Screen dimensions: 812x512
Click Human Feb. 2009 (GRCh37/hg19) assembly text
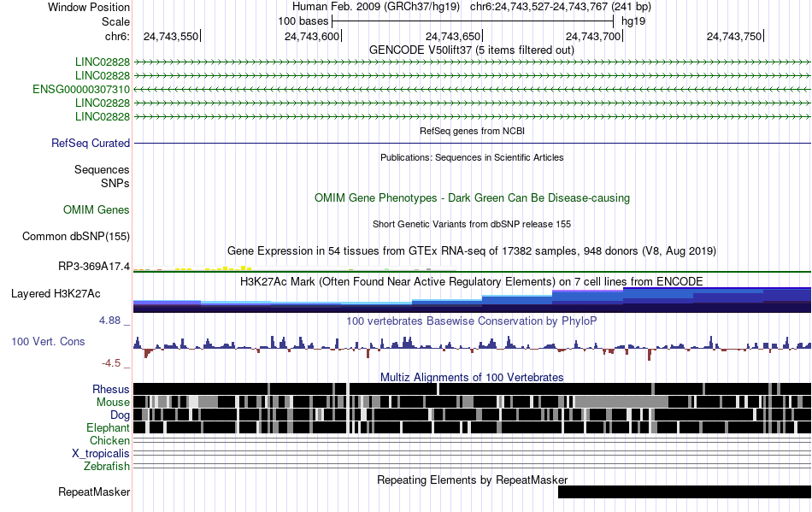click(376, 7)
